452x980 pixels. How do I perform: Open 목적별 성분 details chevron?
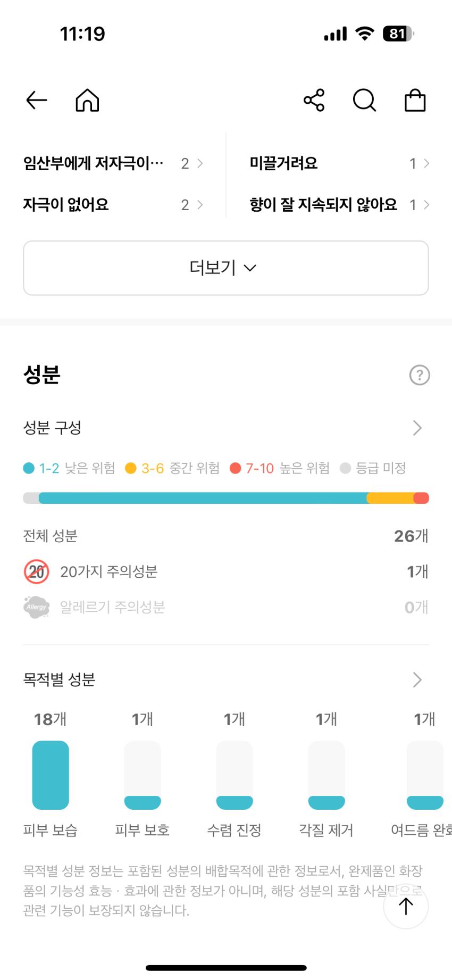pyautogui.click(x=417, y=679)
